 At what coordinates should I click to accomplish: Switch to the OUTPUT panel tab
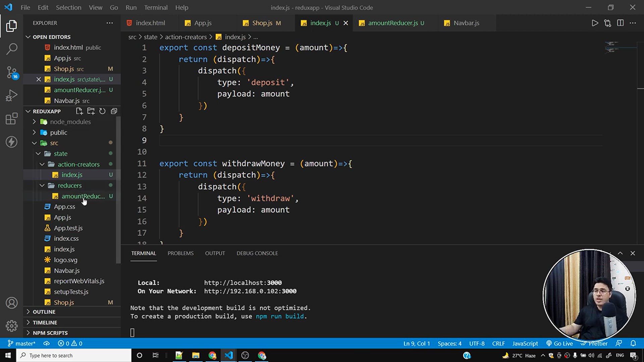pos(215,253)
